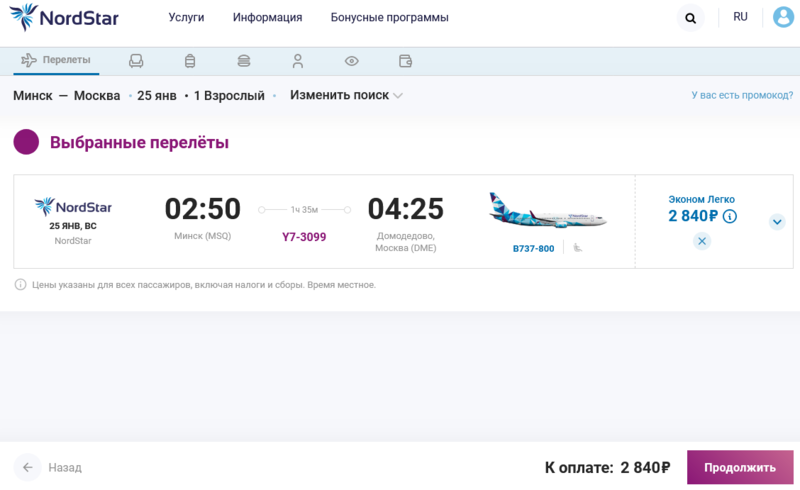Click the review step eye icon
Image resolution: width=800 pixels, height=490 pixels.
pos(351,61)
